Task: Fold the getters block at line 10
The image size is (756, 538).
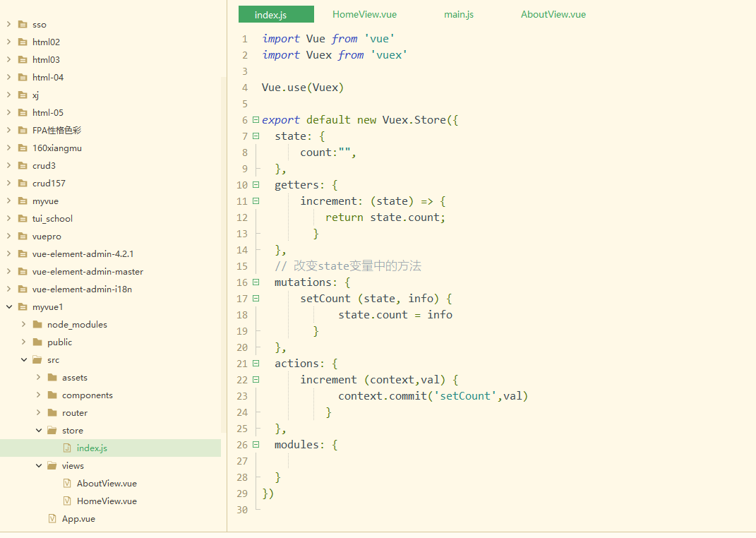Action: [254, 184]
